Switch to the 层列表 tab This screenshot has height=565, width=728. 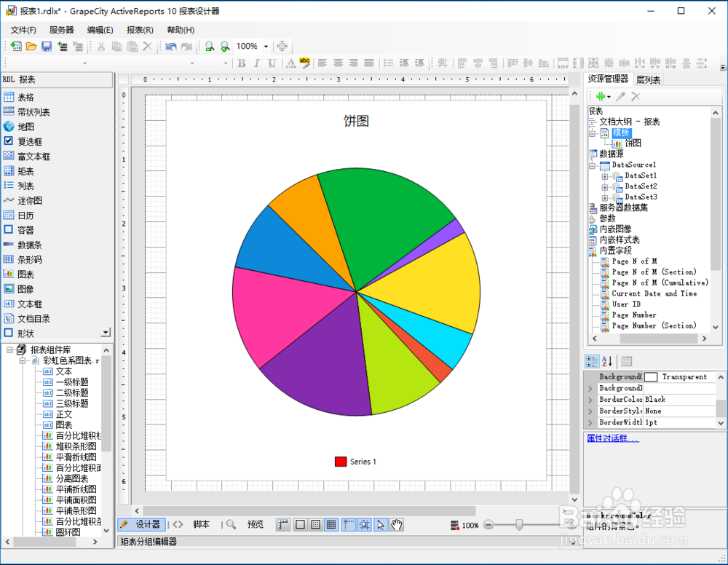click(648, 79)
